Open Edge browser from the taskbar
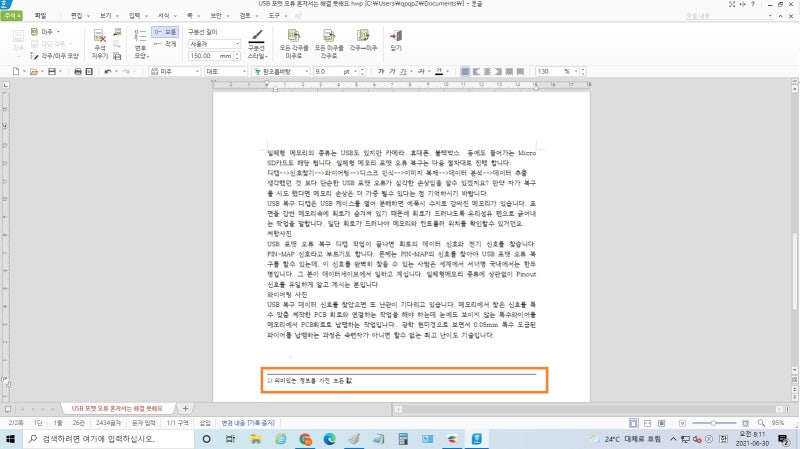 coord(330,439)
